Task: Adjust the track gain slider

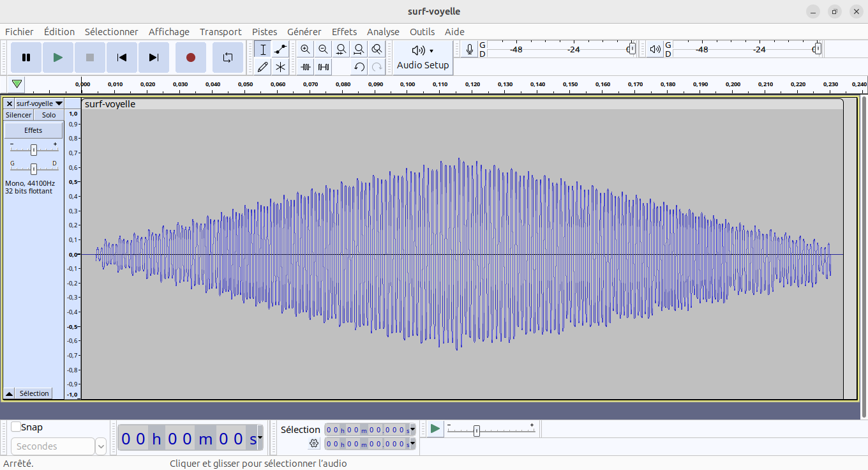Action: (x=34, y=149)
